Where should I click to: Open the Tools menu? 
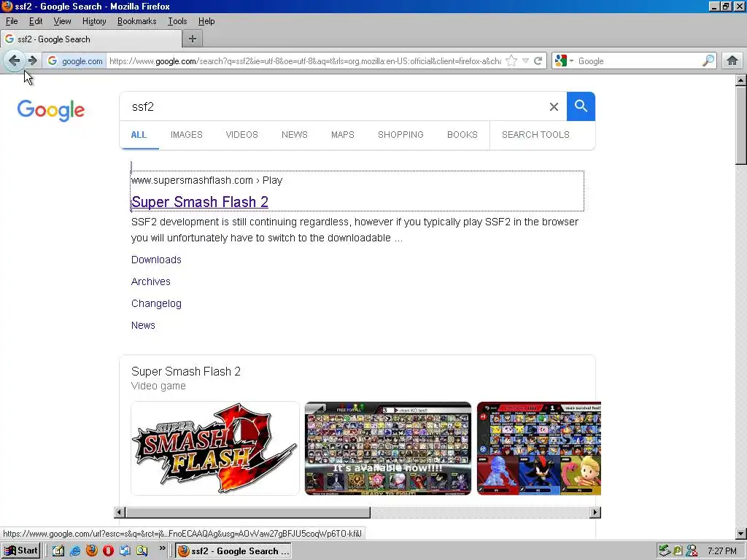coord(177,21)
